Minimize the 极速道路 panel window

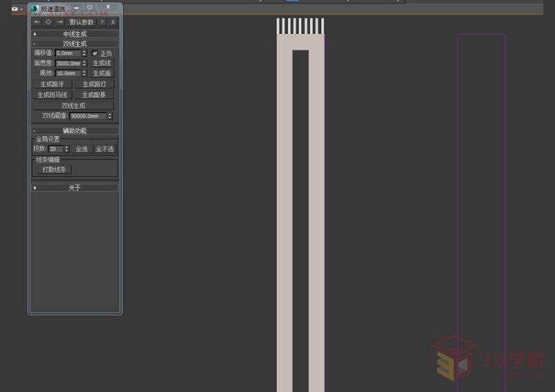click(76, 8)
